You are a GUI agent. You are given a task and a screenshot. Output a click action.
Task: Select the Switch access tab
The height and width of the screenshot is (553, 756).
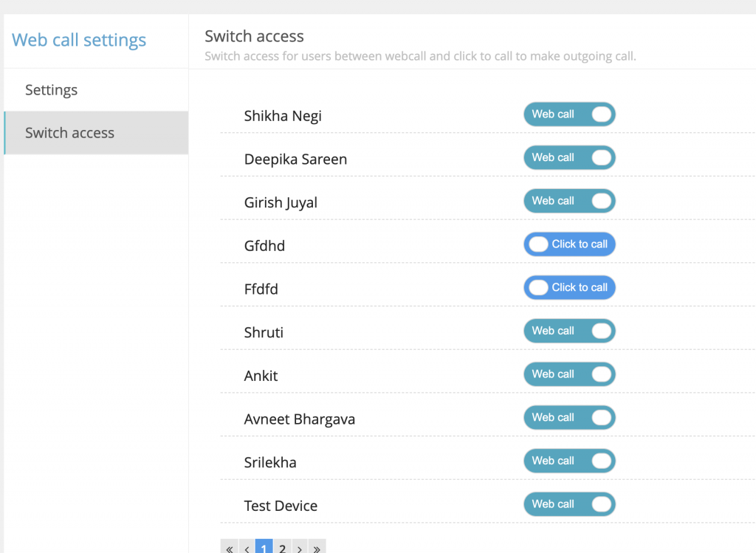69,133
